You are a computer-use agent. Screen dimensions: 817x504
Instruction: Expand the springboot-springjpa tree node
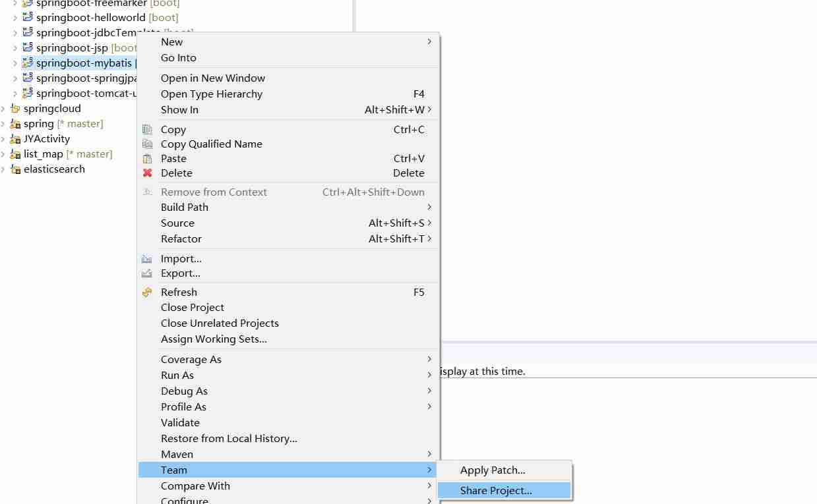click(x=15, y=78)
